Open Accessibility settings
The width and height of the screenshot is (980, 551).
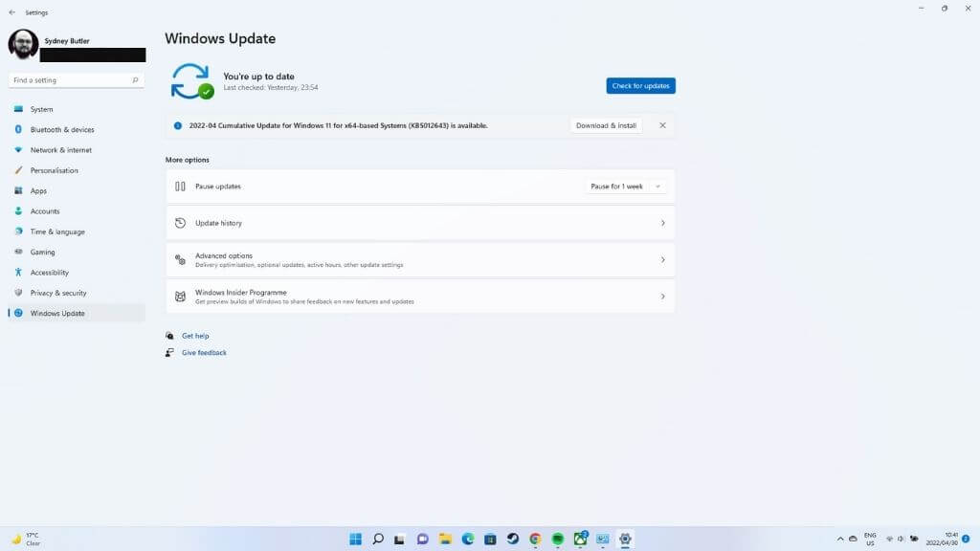(x=77, y=273)
